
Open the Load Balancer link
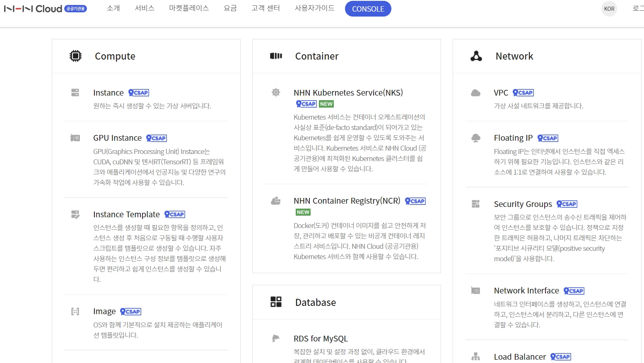[x=520, y=356]
